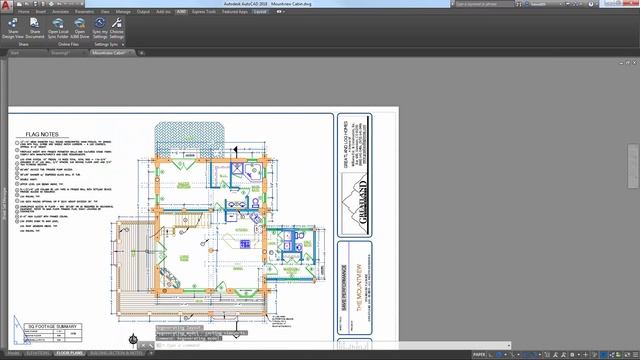Image resolution: width=640 pixels, height=360 pixels.
Task: Close the command line with its X icon
Action: [143, 345]
